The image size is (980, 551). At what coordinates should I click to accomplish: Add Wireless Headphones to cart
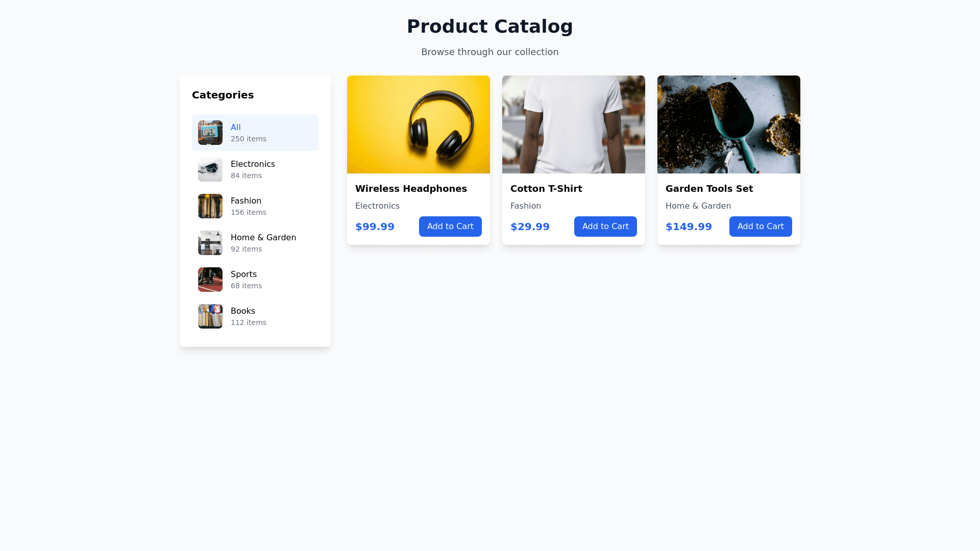(x=450, y=227)
